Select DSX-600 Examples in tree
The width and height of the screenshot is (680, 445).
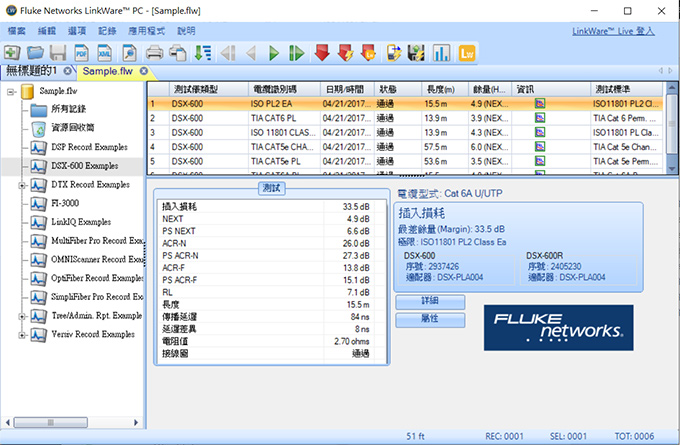[x=85, y=166]
